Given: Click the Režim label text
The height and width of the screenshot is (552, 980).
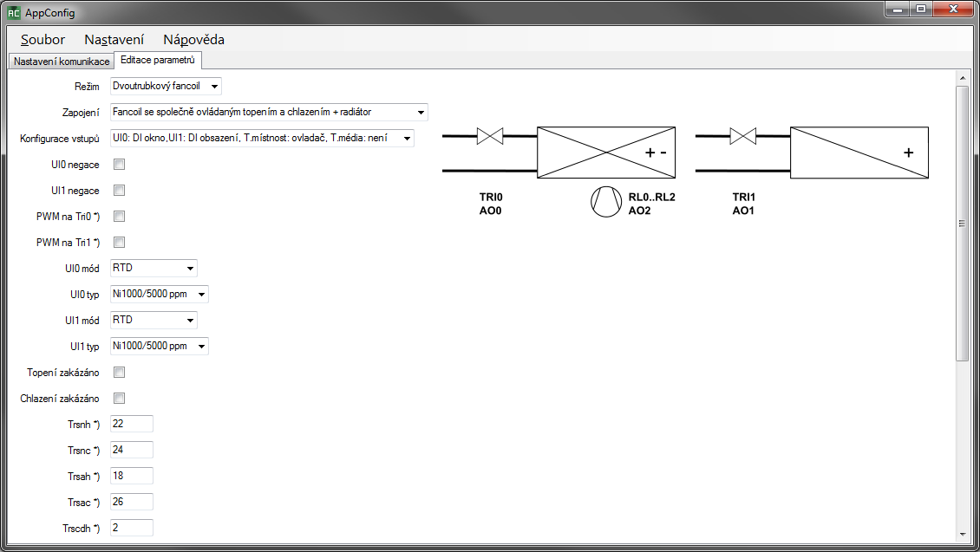Looking at the screenshot, I should coord(87,87).
